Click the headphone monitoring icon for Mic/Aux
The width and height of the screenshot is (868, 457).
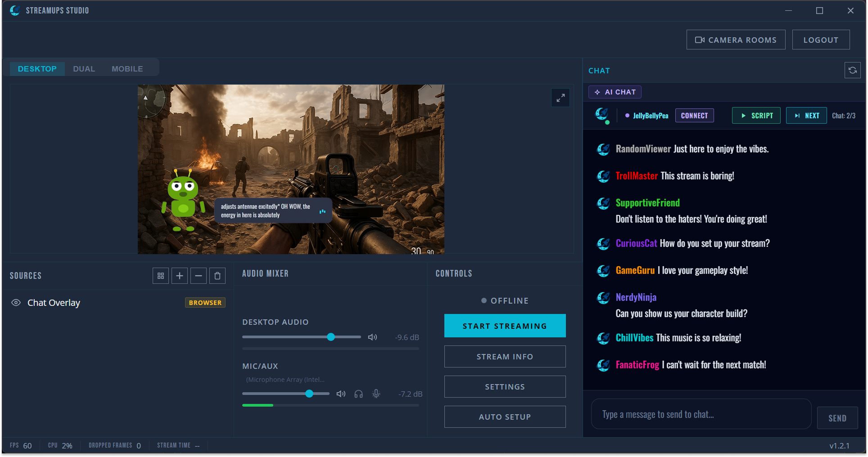click(358, 394)
